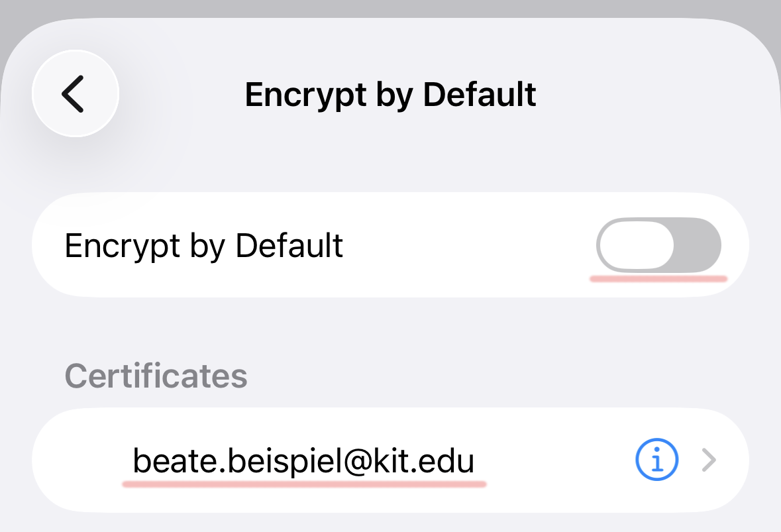This screenshot has width=781, height=532.
Task: Return to previous screen with left chevron
Action: tap(74, 94)
